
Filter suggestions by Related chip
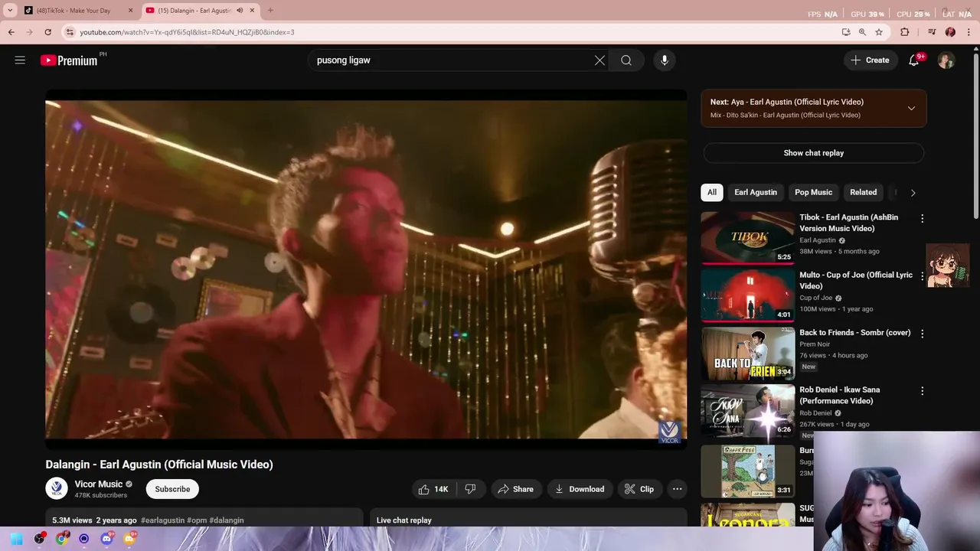click(863, 192)
